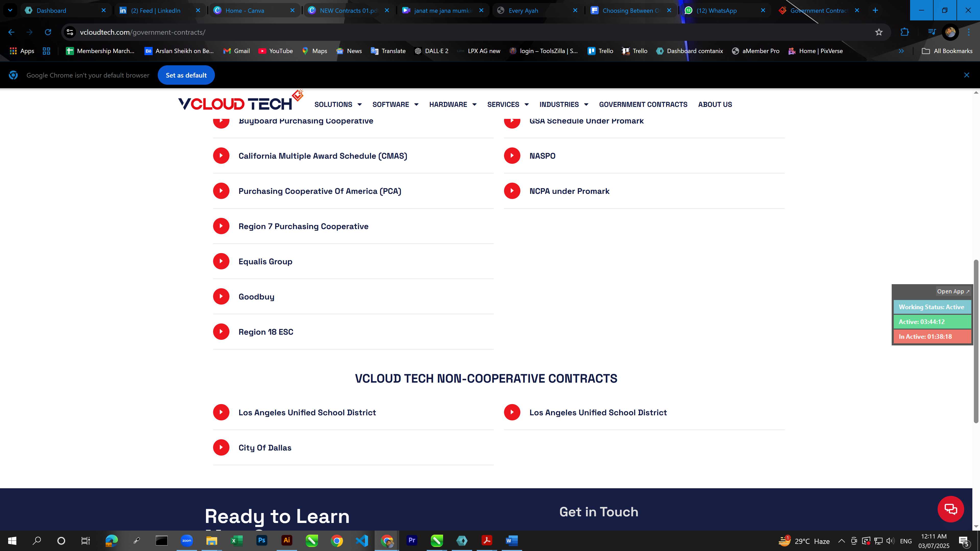
Task: Click the red arrow icon beside Goodbuy
Action: point(221,297)
